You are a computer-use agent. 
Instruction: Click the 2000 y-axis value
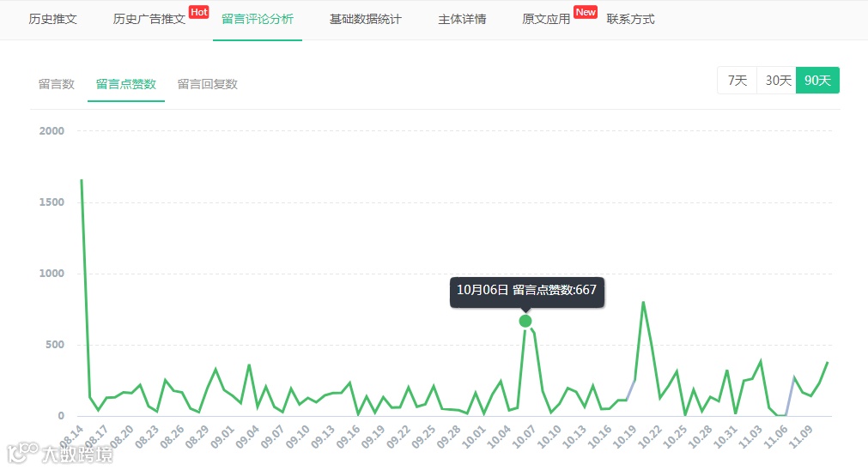pyautogui.click(x=52, y=131)
